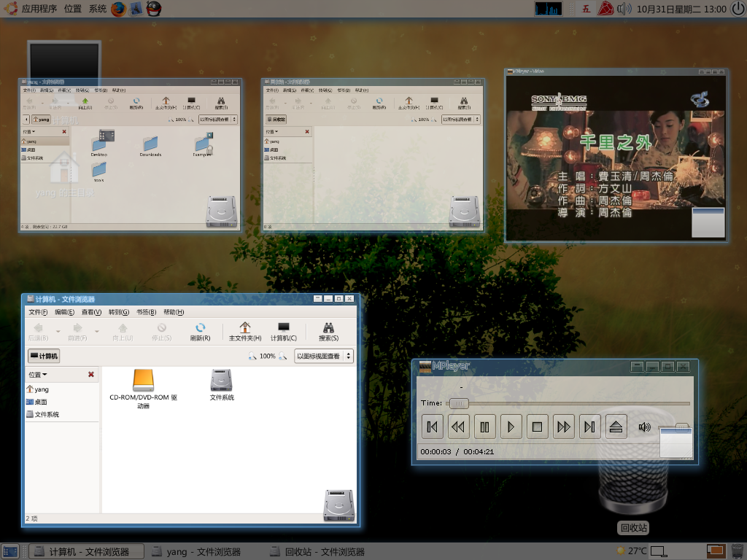Screen dimensions: 747x560
Task: Select yang in 计算机 window sidebar
Action: click(38, 389)
